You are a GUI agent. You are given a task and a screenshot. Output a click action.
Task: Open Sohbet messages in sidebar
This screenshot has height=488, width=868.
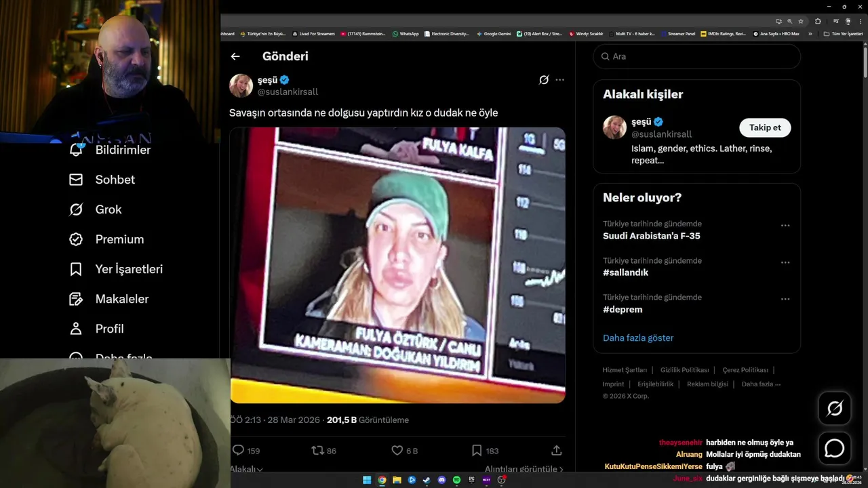(102, 180)
